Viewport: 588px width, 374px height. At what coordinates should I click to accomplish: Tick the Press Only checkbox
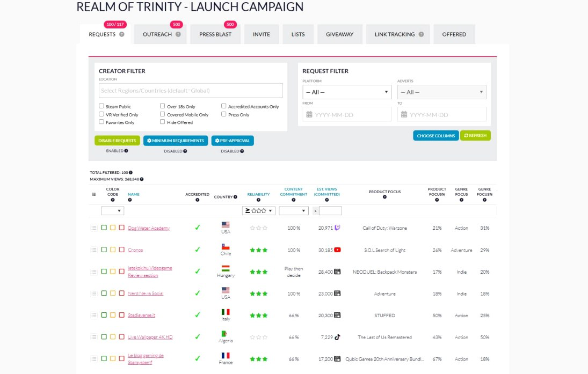[x=223, y=114]
